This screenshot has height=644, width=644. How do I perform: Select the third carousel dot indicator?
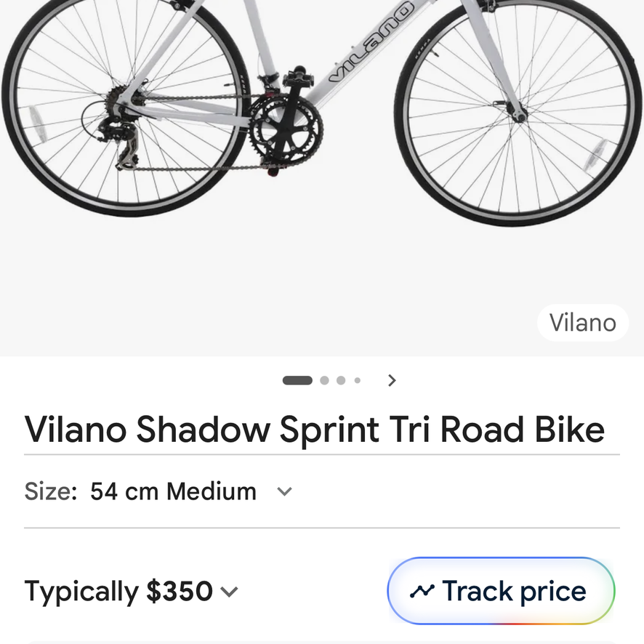pos(341,380)
